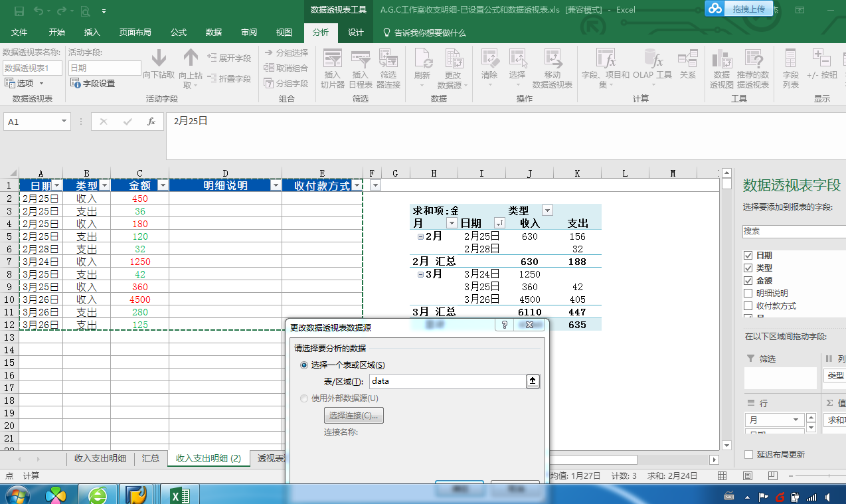Toggle 字段列表 field list

(x=791, y=68)
